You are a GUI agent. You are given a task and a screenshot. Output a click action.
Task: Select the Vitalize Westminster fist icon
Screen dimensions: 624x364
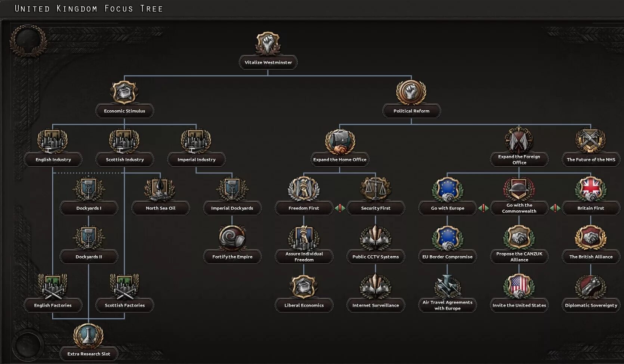[x=268, y=43]
